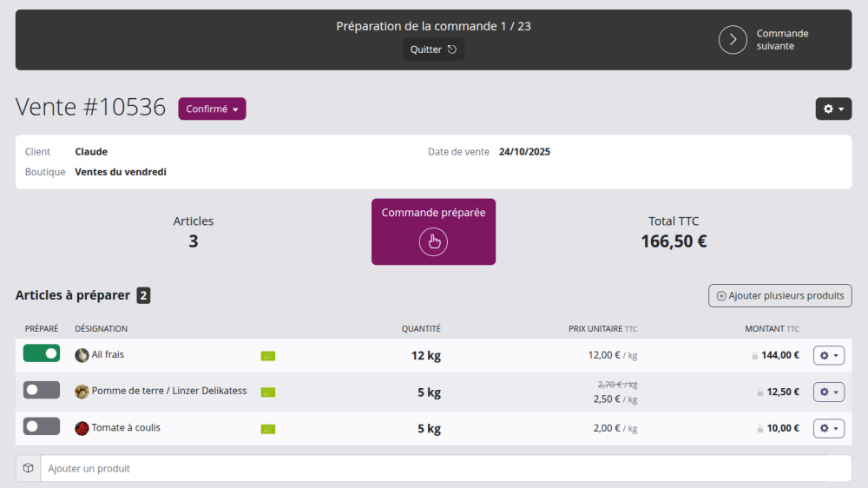
Task: Click the lock icon beside 12,50 € amount
Action: 760,392
